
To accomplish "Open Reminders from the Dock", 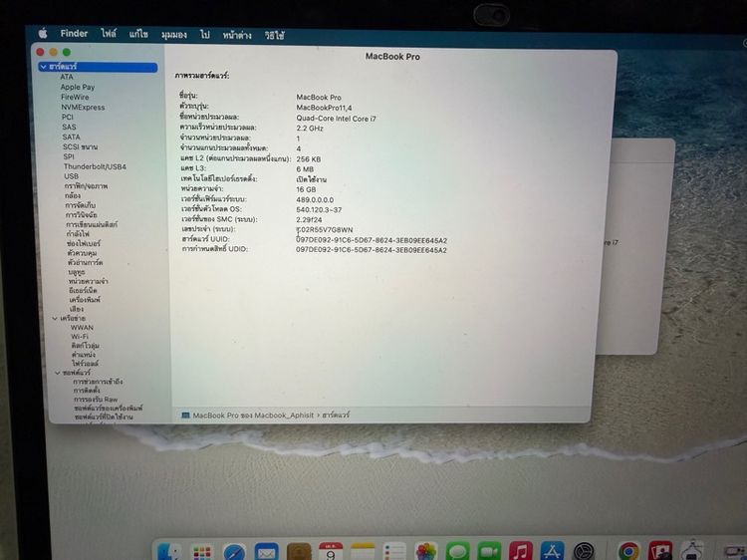I will pos(394,552).
